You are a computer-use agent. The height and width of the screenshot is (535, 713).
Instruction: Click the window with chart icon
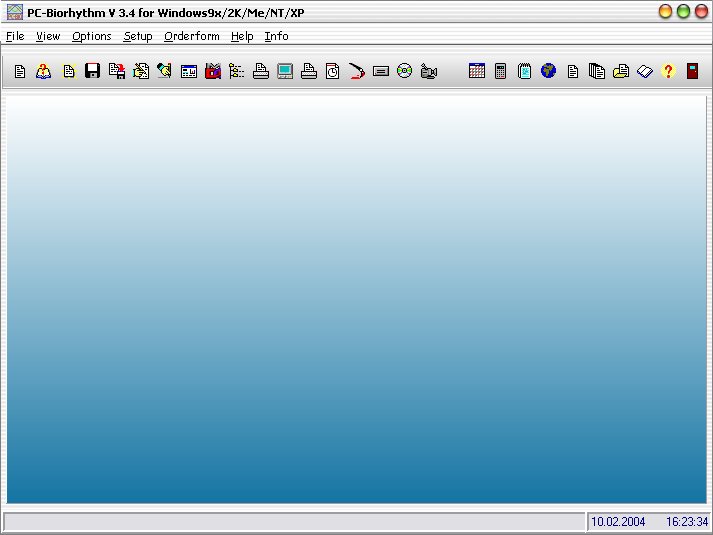tap(189, 71)
